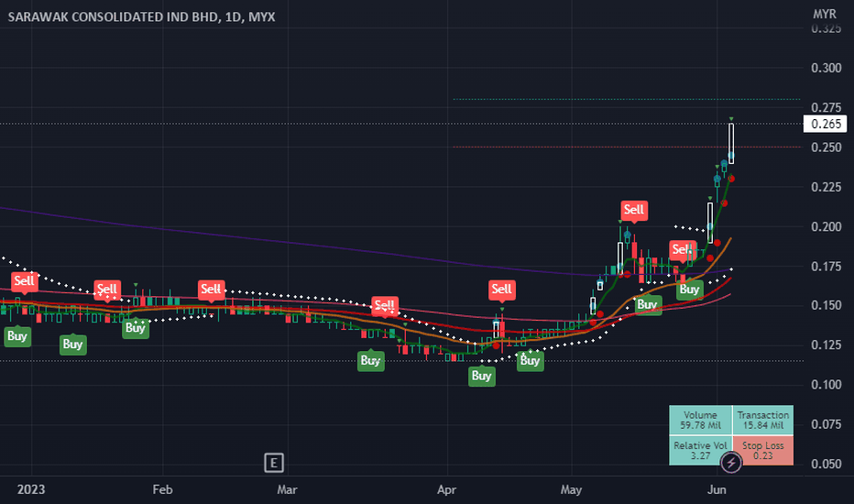Click the 2023 label on the time axis

[x=31, y=489]
